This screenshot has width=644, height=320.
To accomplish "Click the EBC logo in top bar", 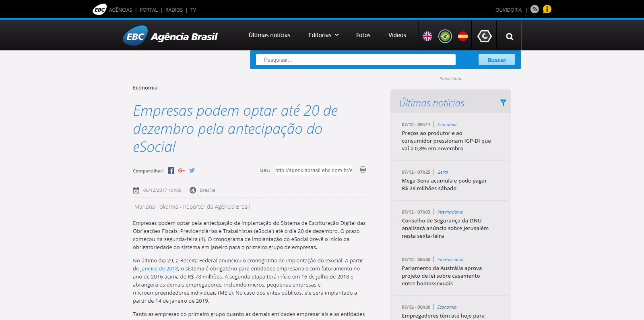I will pos(99,9).
